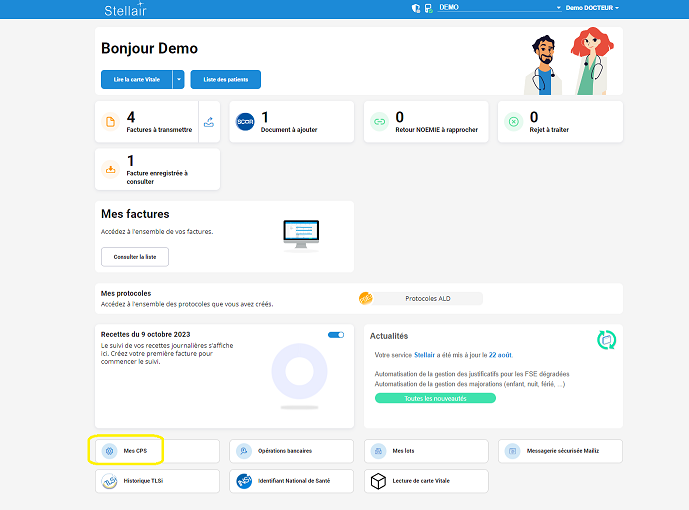Open the Demo DOCTEUR user menu
The image size is (689, 510).
click(x=592, y=8)
